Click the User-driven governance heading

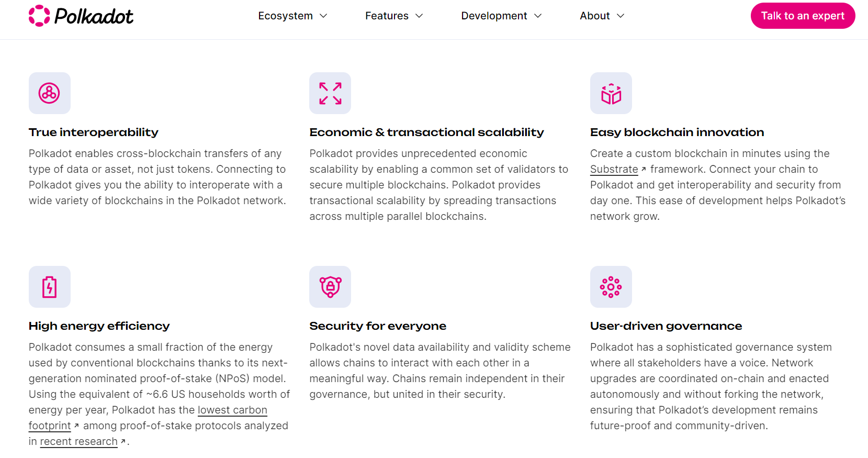pyautogui.click(x=666, y=326)
